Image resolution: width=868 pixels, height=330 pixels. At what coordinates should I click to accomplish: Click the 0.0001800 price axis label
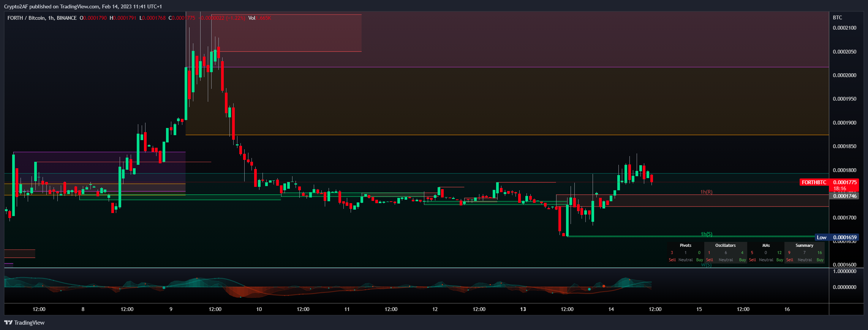click(844, 170)
